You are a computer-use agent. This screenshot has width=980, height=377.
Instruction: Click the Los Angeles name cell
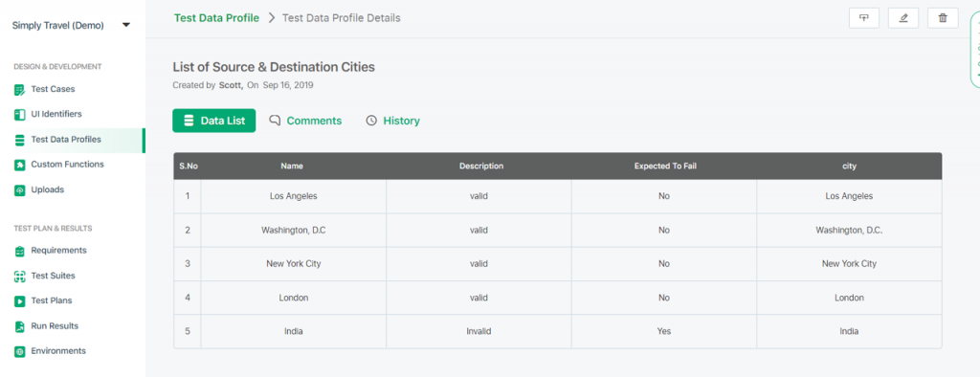coord(293,196)
